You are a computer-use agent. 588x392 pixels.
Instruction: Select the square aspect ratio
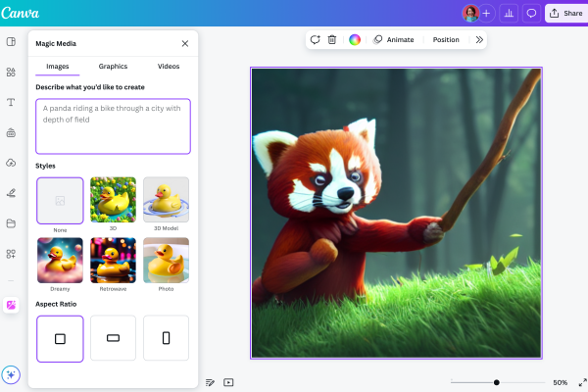pyautogui.click(x=60, y=338)
